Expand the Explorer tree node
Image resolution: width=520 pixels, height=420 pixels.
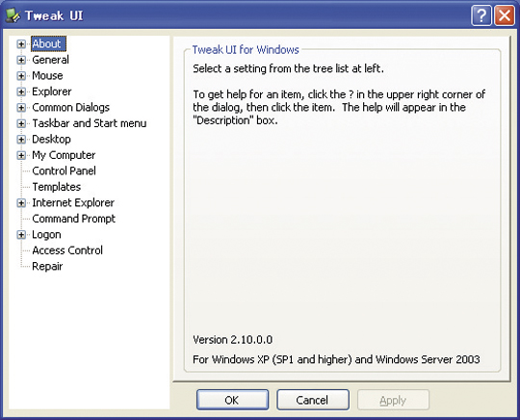pyautogui.click(x=21, y=92)
